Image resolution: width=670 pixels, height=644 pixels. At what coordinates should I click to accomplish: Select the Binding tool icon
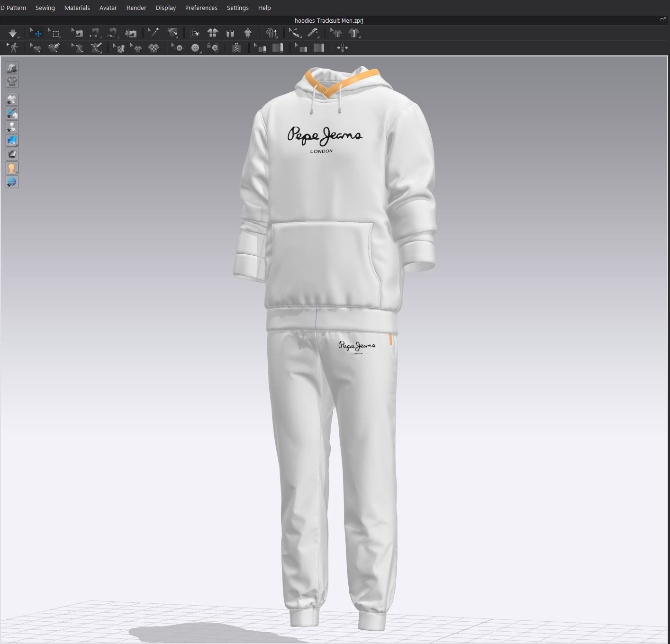pos(319,48)
